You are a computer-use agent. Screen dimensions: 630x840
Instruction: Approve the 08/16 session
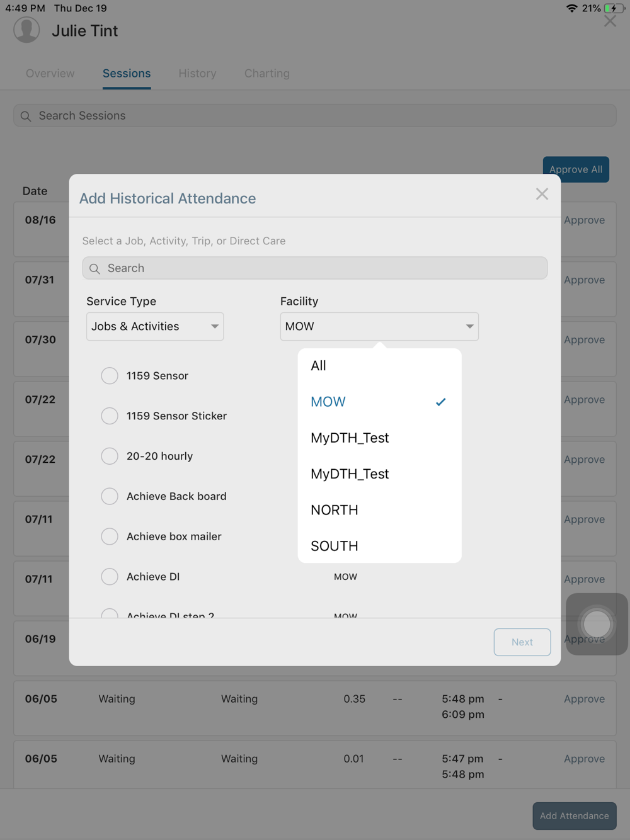pyautogui.click(x=584, y=220)
